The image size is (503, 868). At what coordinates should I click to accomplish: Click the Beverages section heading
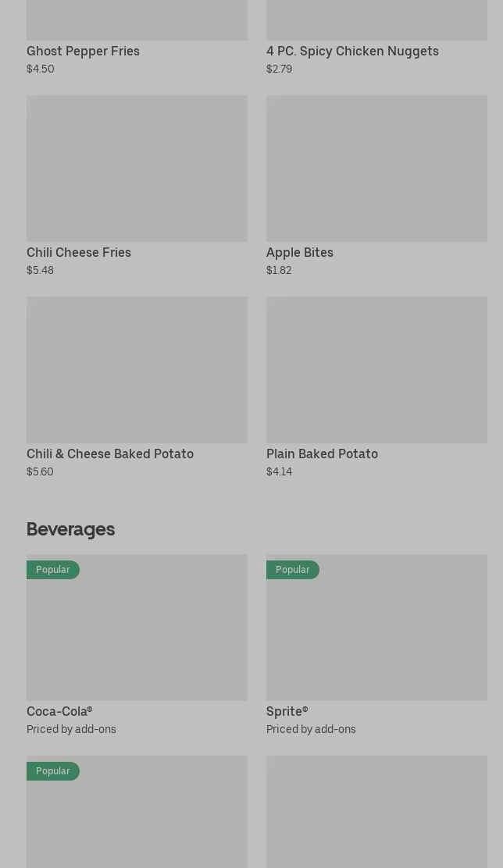70,528
